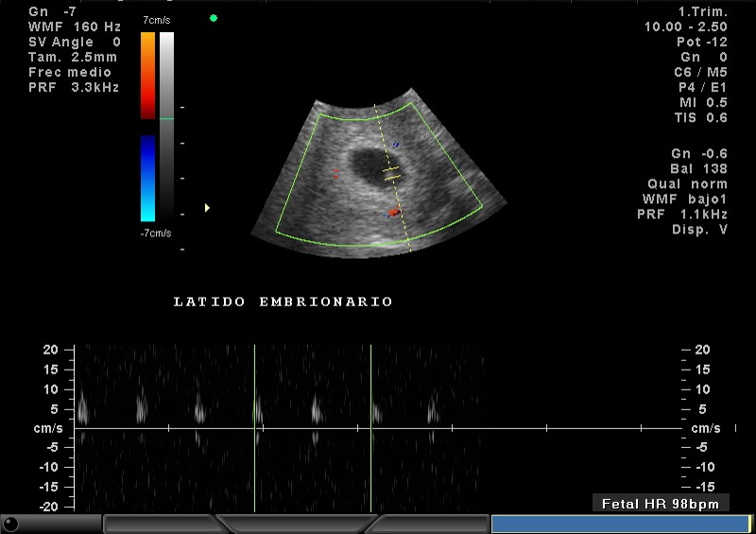Screen dimensions: 756x534
Task: Click the green probe orientation dot
Action: click(x=214, y=18)
